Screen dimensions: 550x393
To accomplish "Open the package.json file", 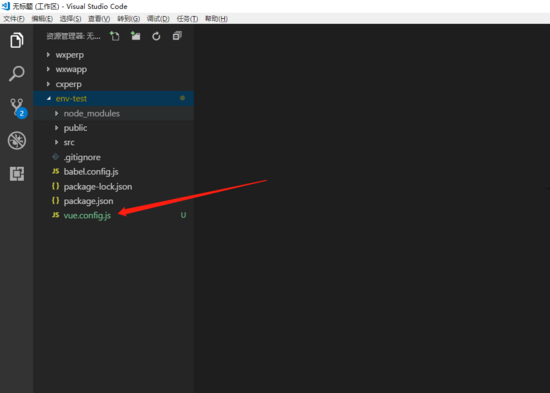I will point(114,201).
